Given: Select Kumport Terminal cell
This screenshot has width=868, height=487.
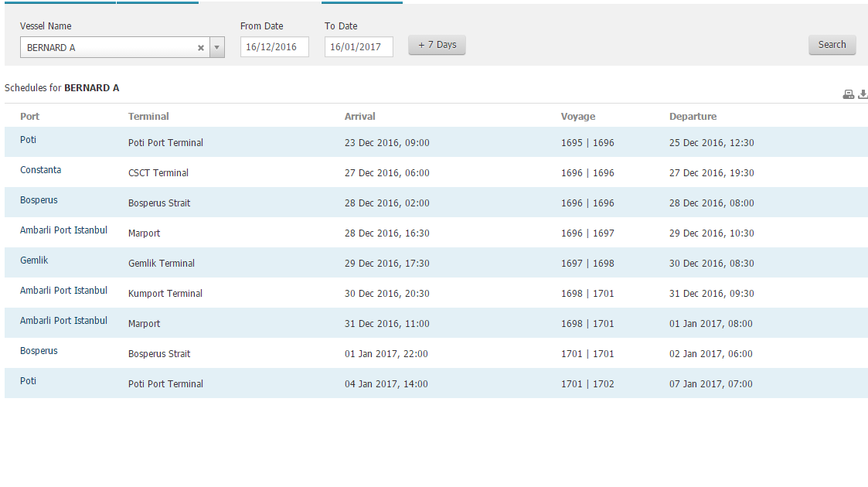Looking at the screenshot, I should pos(165,293).
